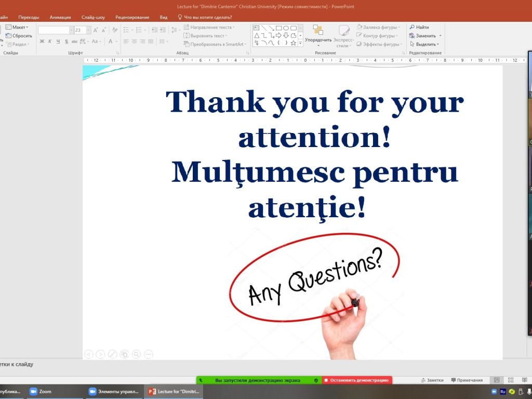Open the Макет layout dropdown
Screen dimensions: 532x399
17,27
